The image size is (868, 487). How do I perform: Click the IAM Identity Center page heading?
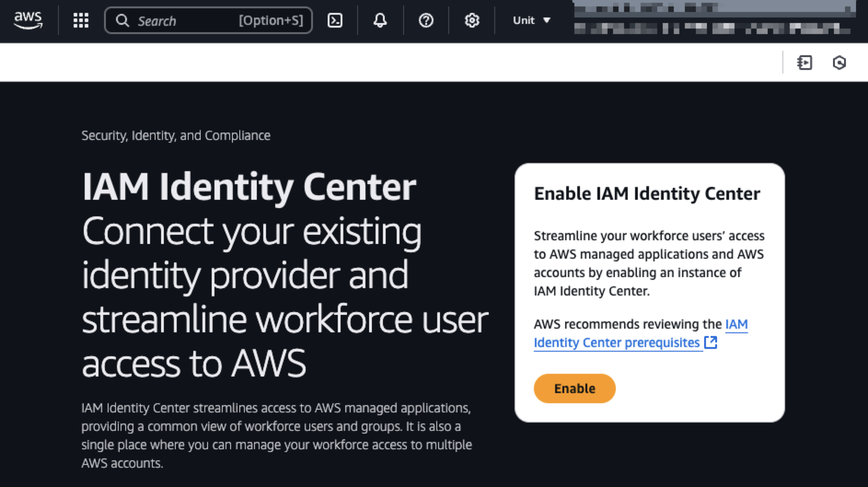[x=249, y=186]
